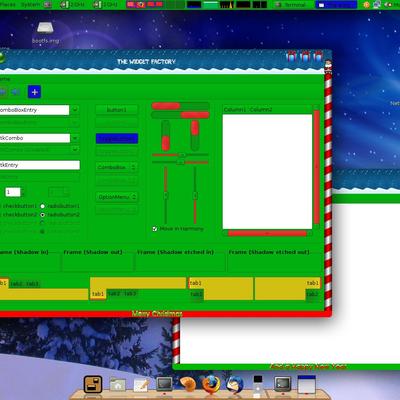
Task: Click the Column1 tree header
Action: click(235, 110)
